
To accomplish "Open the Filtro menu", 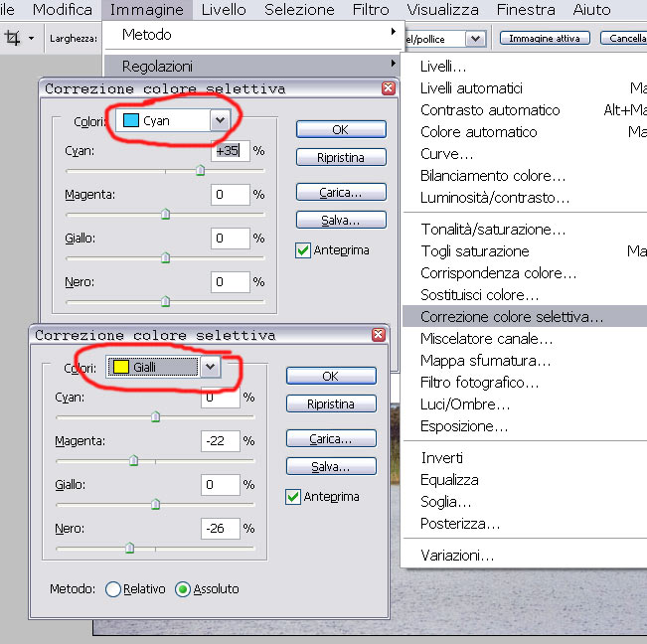I will pyautogui.click(x=371, y=10).
